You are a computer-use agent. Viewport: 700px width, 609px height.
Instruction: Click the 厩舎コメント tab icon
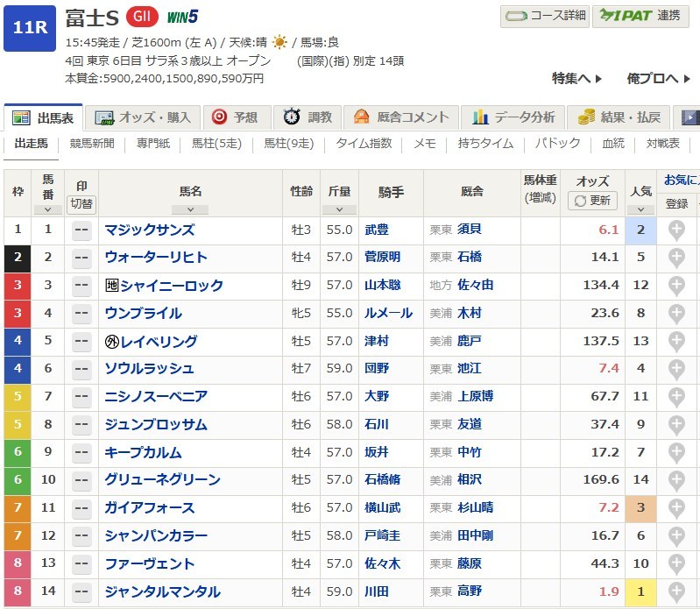point(361,117)
